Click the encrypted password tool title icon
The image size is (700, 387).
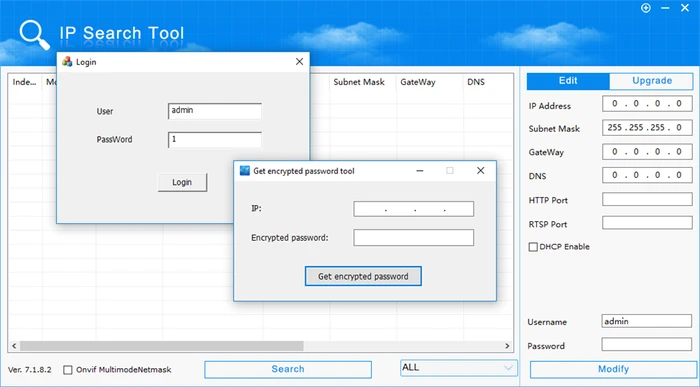[245, 171]
